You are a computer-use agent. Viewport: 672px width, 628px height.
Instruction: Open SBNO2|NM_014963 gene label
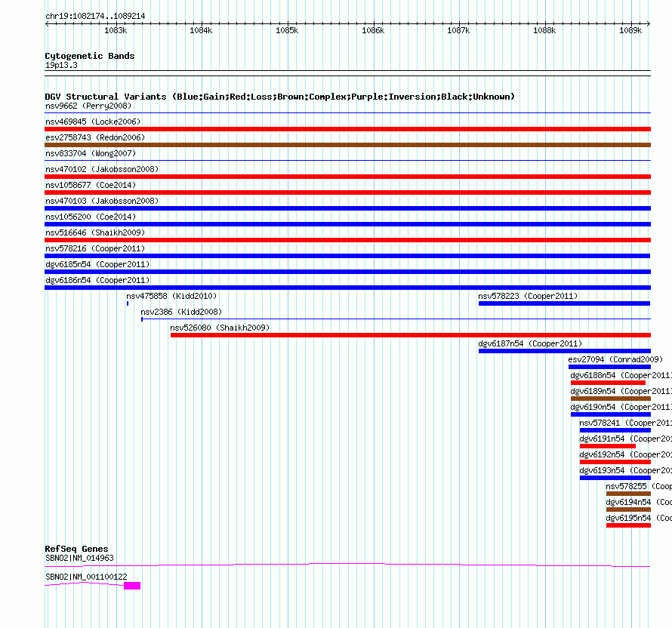pos(79,558)
